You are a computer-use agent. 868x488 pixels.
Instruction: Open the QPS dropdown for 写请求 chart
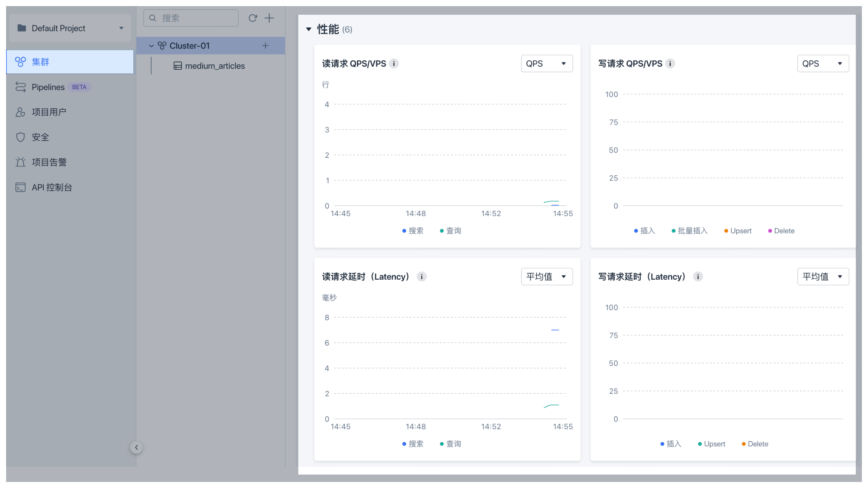pos(823,64)
